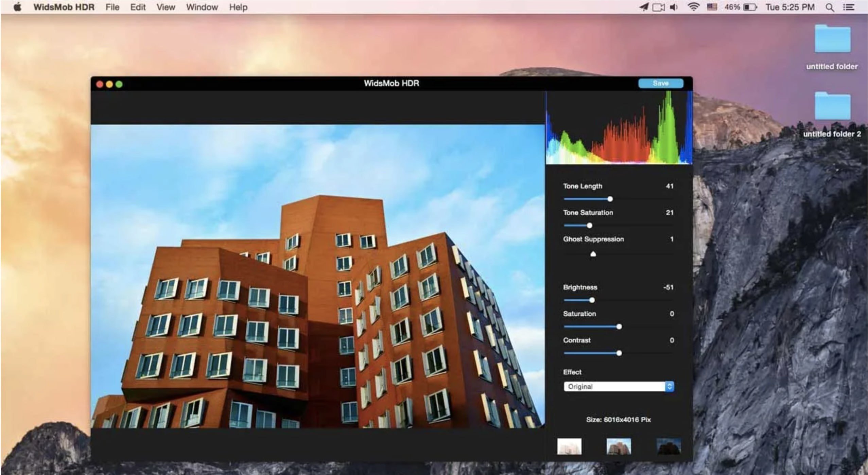Open the WidsMob HDR application menu
The width and height of the screenshot is (868, 475).
pyautogui.click(x=64, y=7)
